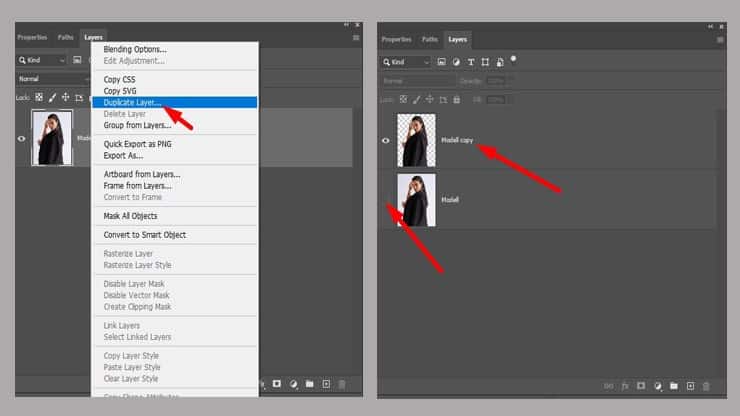This screenshot has height=416, width=740.
Task: Switch to Paths tab in right panel
Action: point(430,39)
